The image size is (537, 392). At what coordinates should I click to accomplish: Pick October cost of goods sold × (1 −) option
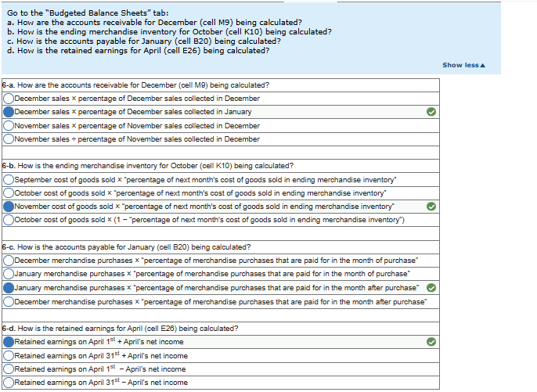(x=9, y=220)
